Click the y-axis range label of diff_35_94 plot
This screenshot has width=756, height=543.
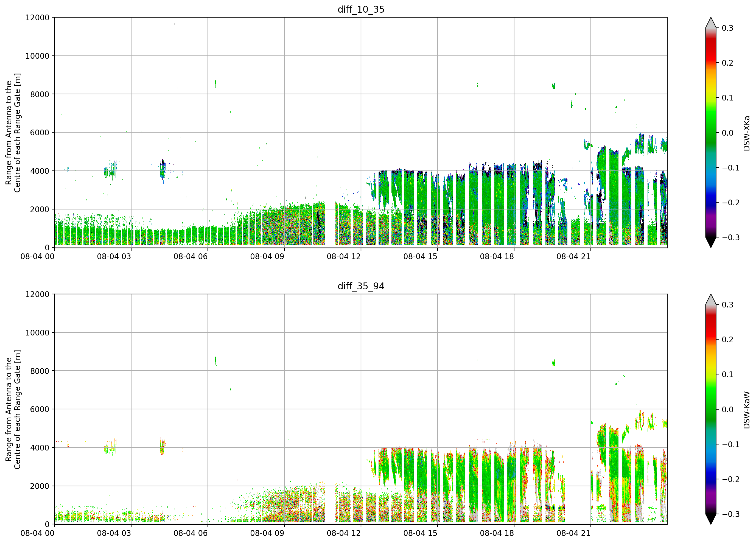[13, 409]
